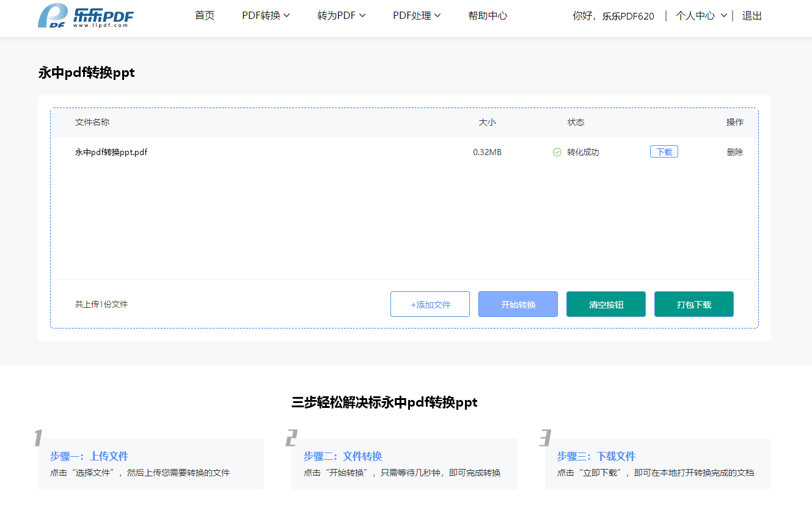
Task: Click the 清空按钮 button
Action: click(x=606, y=304)
